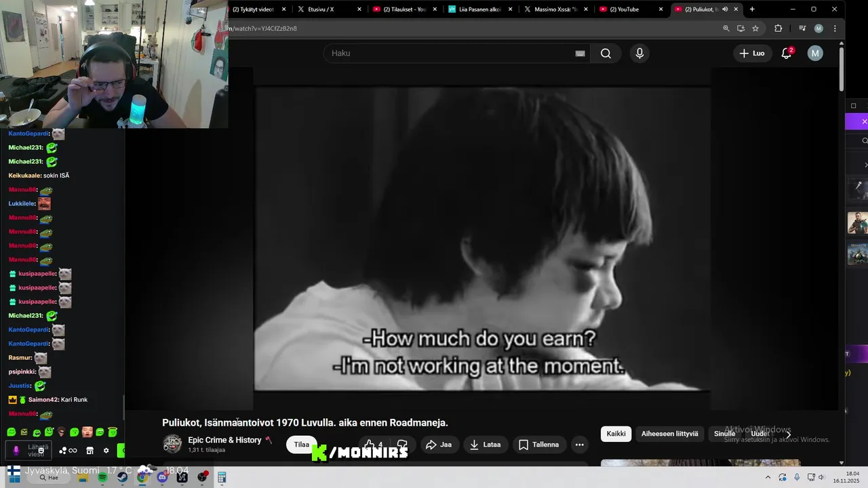Show more filter chips with right arrow

pyautogui.click(x=788, y=434)
